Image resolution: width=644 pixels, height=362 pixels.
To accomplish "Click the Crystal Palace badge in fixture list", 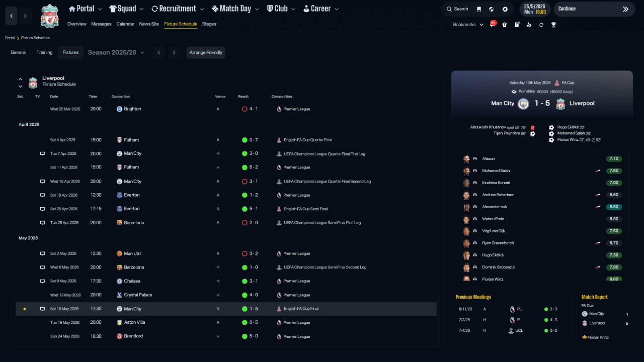I will [x=120, y=295].
